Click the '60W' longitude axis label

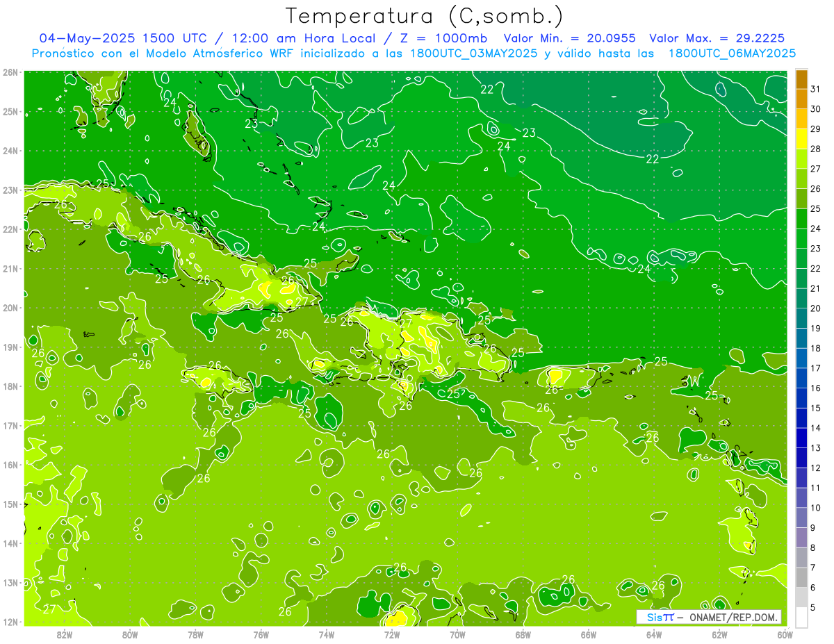point(785,634)
